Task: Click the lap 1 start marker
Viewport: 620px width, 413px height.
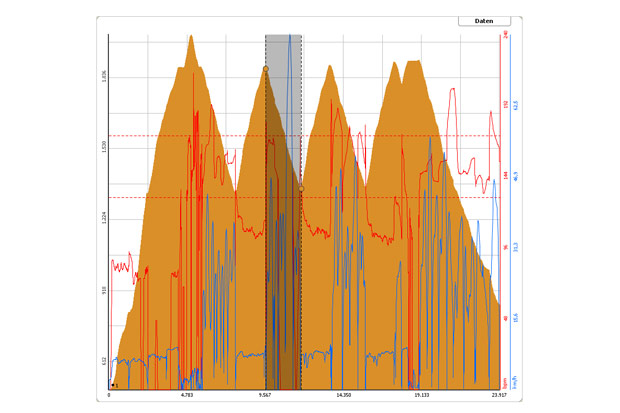Action: point(114,385)
